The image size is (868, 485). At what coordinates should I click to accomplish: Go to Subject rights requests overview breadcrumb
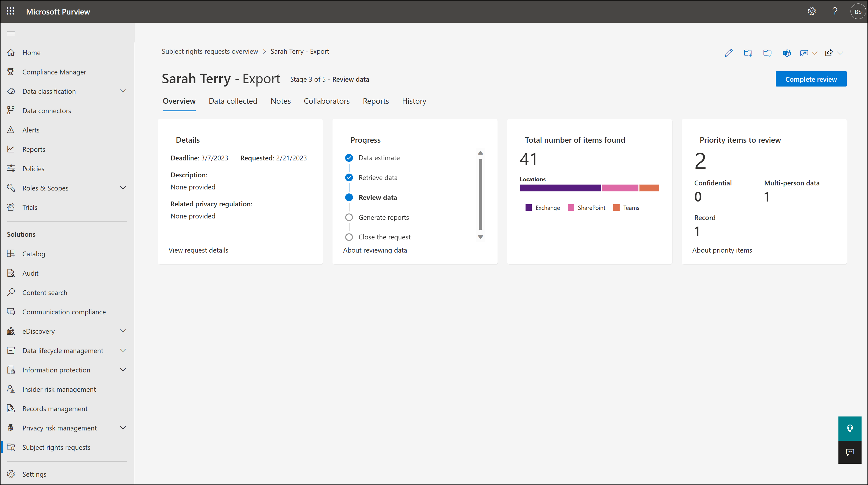210,52
